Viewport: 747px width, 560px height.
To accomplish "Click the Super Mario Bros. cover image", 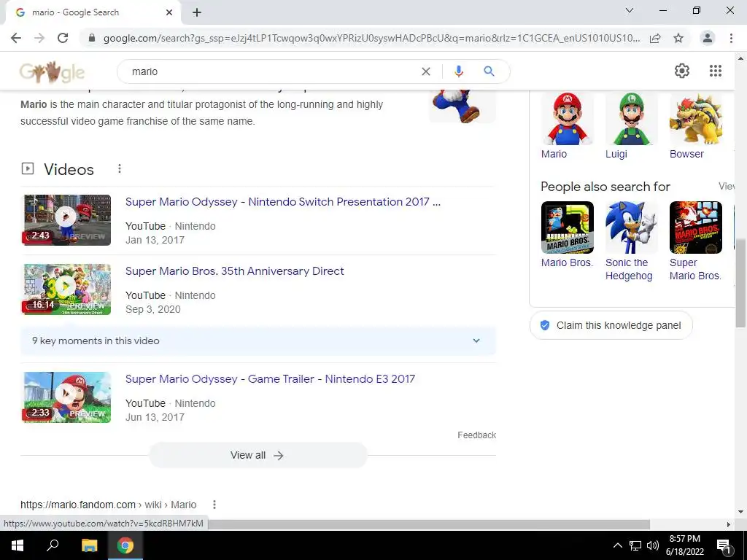I will [695, 227].
